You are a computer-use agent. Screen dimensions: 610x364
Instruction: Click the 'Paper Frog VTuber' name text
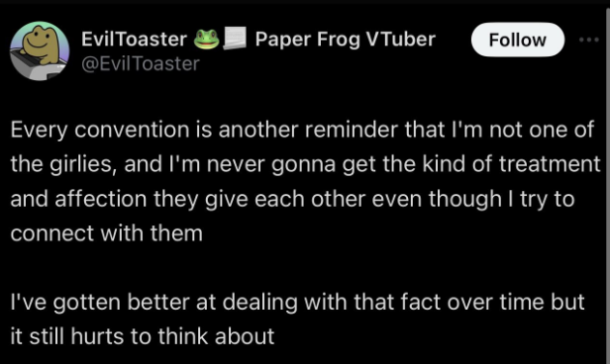click(345, 39)
